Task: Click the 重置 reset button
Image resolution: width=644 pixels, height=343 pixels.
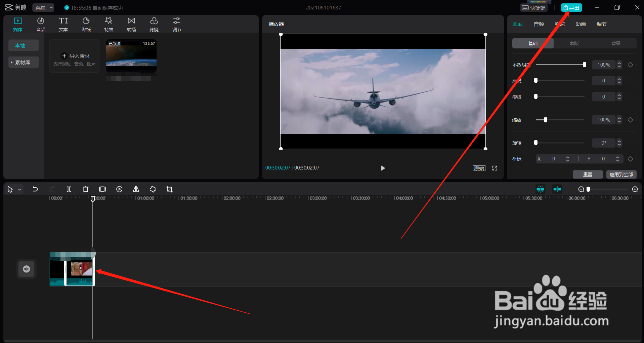Action: click(588, 175)
